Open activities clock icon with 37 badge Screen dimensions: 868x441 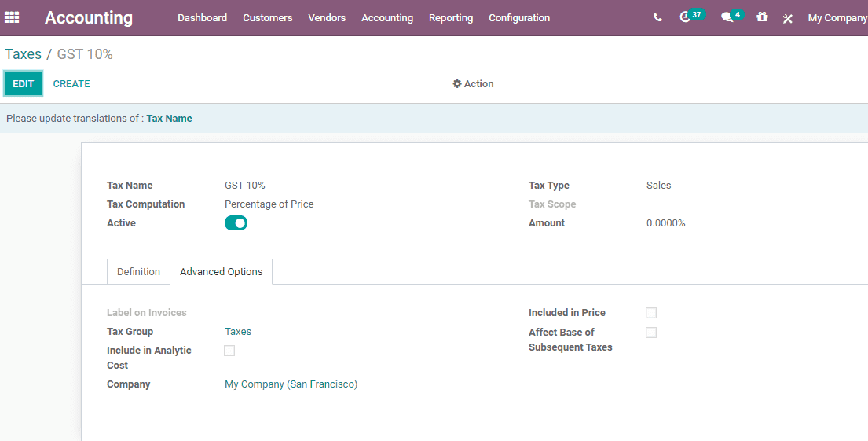(x=691, y=17)
